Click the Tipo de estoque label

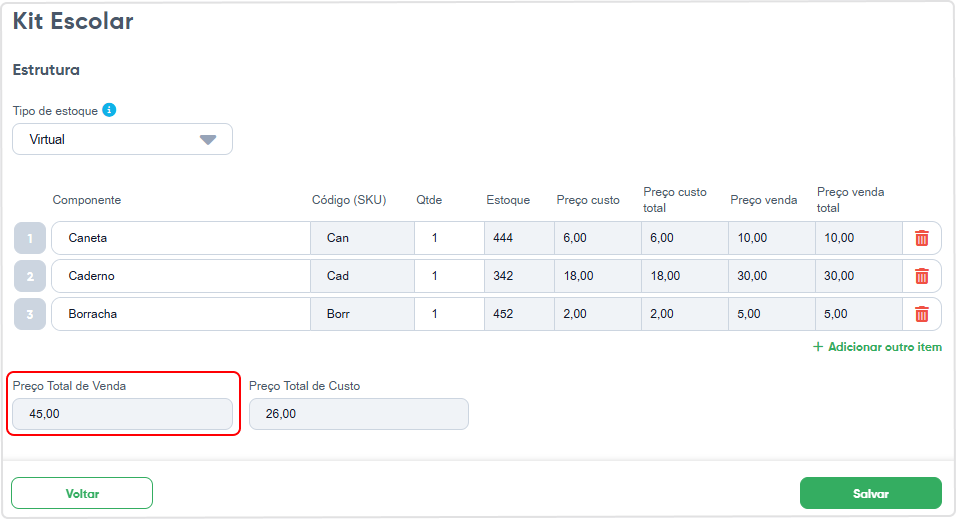[x=55, y=110]
